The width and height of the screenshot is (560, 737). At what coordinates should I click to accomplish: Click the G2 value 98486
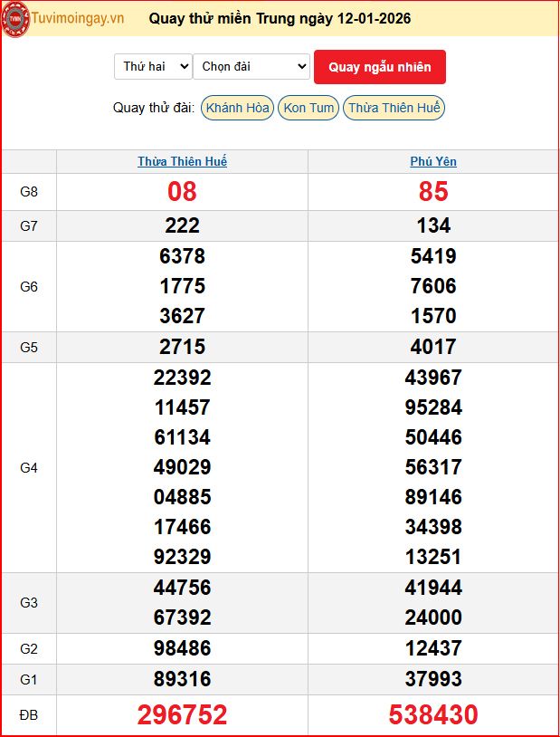[x=182, y=648]
